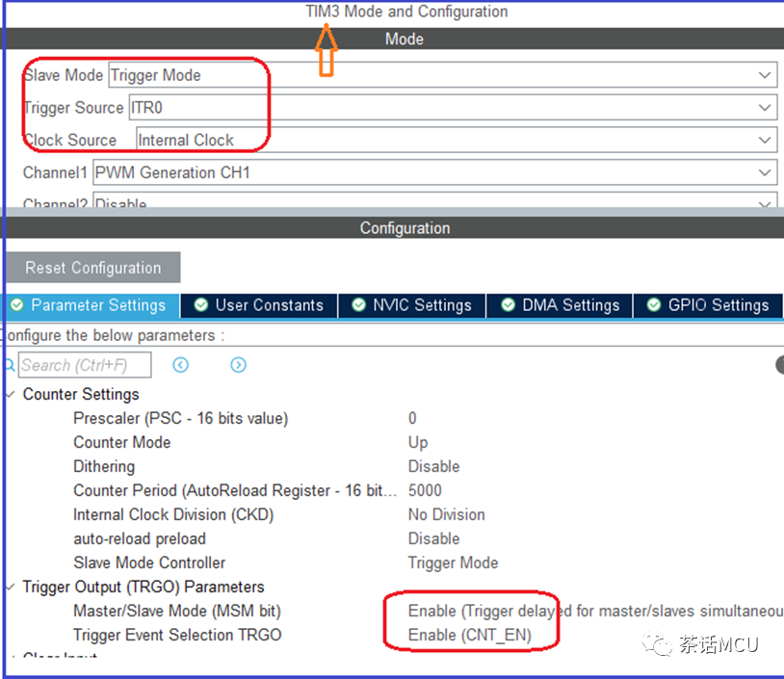
Task: Click the green check icon on User Constants
Action: click(201, 305)
